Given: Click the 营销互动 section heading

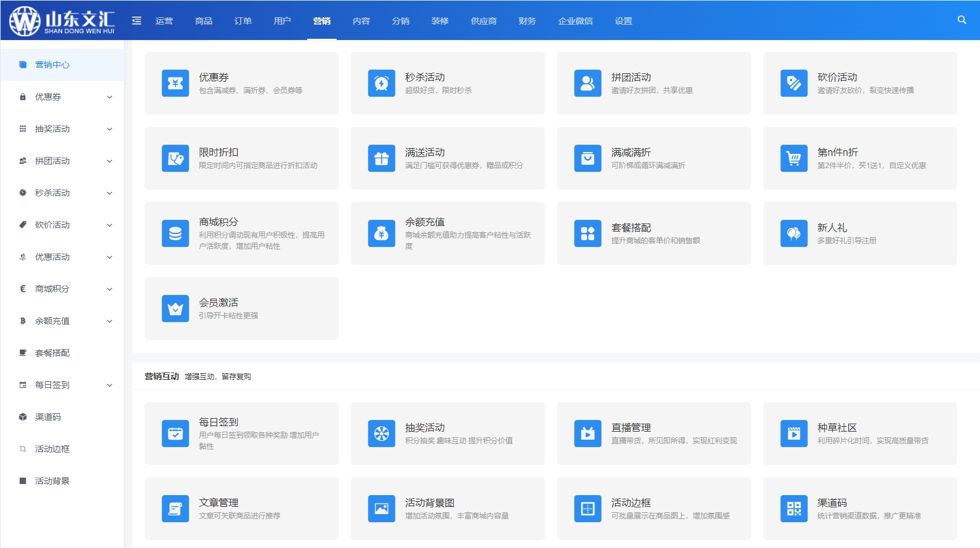Looking at the screenshot, I should click(x=162, y=376).
